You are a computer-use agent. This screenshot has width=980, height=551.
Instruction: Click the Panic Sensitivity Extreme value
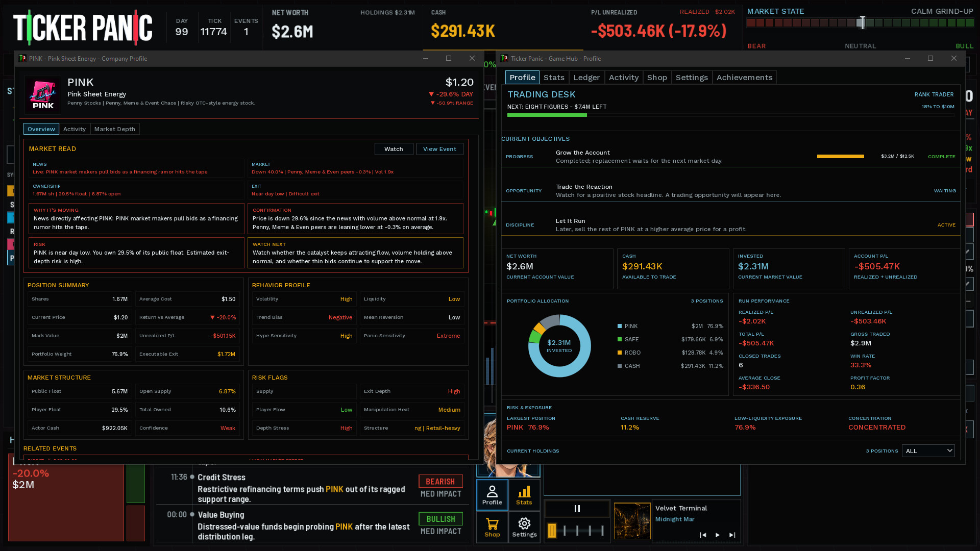pos(448,336)
